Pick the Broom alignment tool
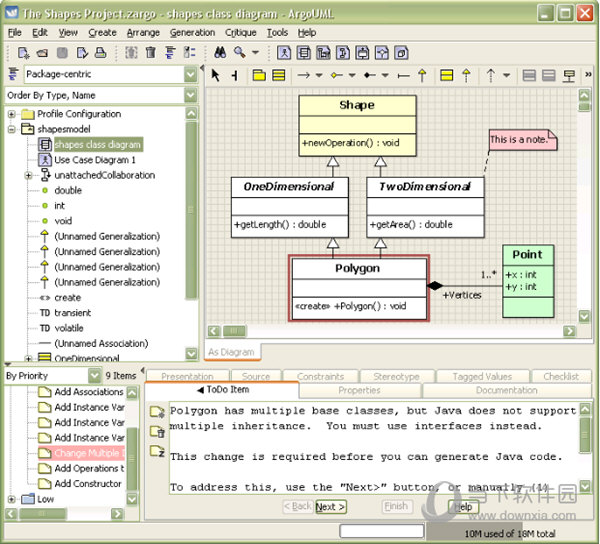 click(235, 75)
